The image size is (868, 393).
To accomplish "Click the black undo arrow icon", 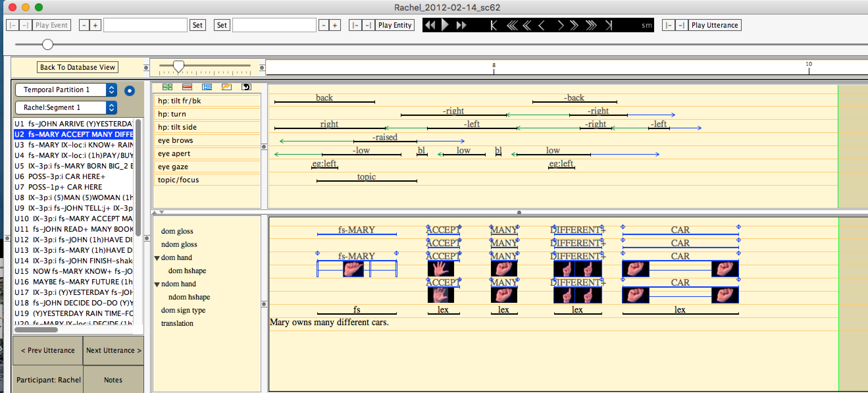I will tap(246, 87).
